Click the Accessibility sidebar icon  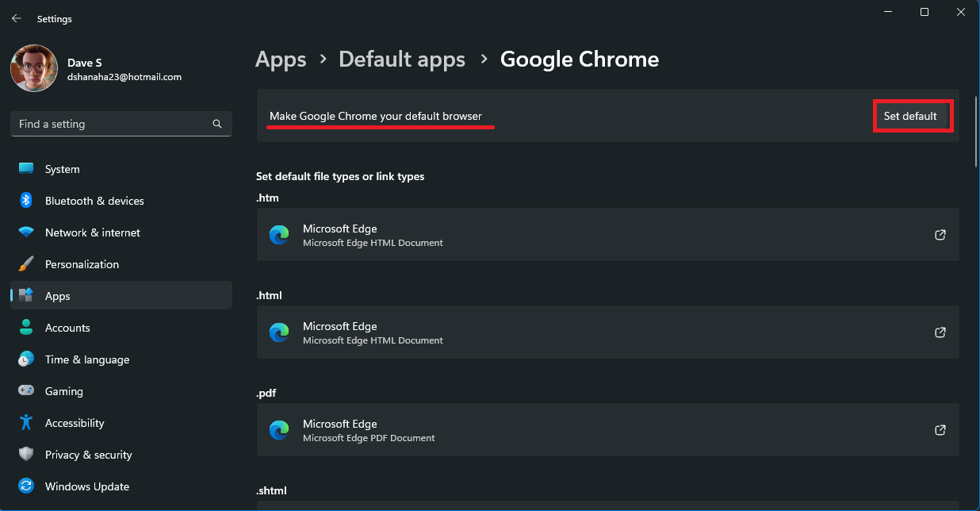pyautogui.click(x=26, y=422)
